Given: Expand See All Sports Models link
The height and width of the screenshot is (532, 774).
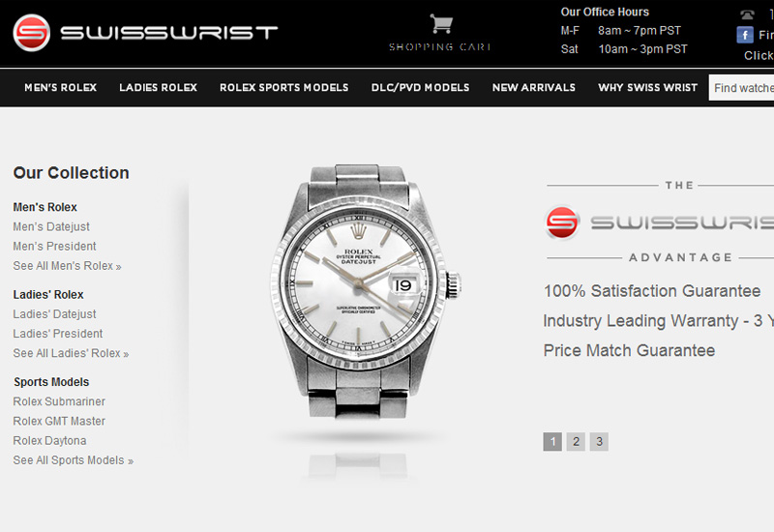Looking at the screenshot, I should 74,460.
